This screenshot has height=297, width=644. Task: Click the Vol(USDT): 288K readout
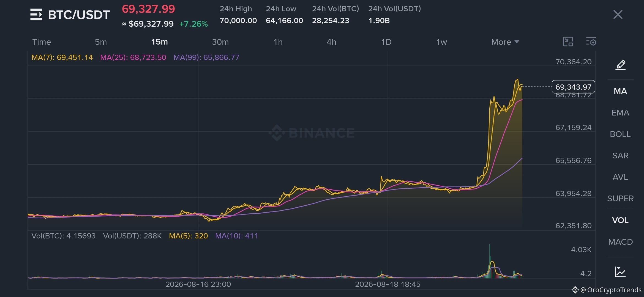click(x=132, y=236)
